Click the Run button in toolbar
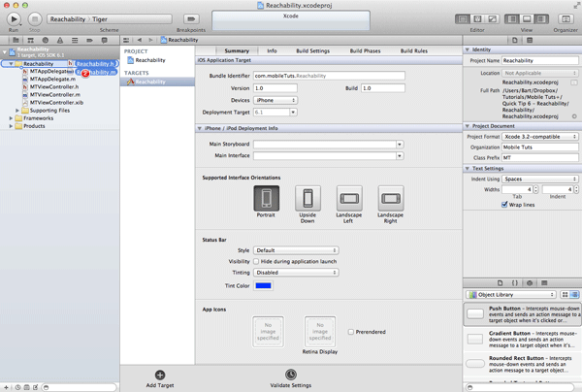Image resolution: width=582 pixels, height=392 pixels. pos(13,18)
